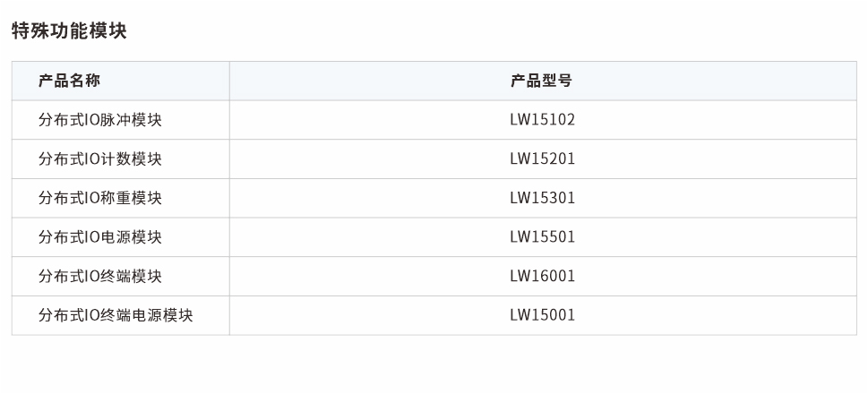Click the 分布式IO电源模块 product name
The width and height of the screenshot is (868, 394).
point(100,237)
